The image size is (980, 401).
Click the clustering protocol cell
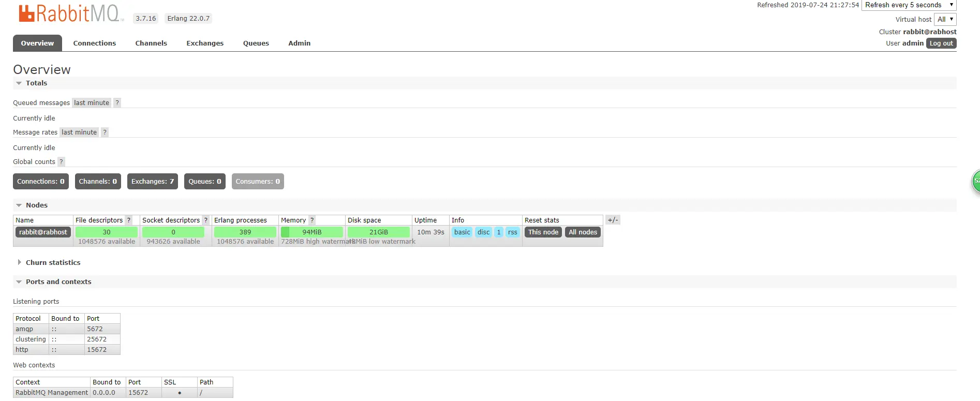[x=31, y=339]
